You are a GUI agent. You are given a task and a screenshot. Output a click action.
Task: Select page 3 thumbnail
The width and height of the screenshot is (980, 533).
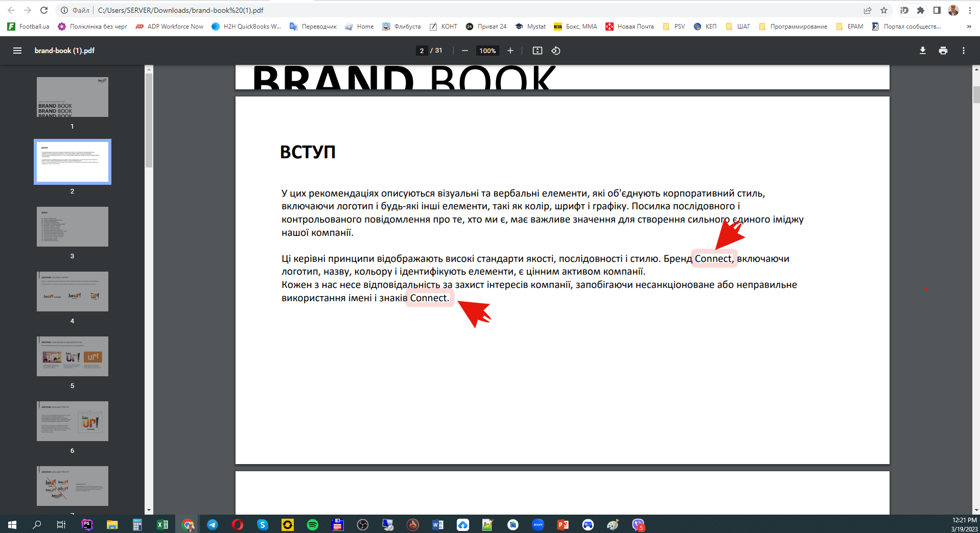(x=73, y=227)
